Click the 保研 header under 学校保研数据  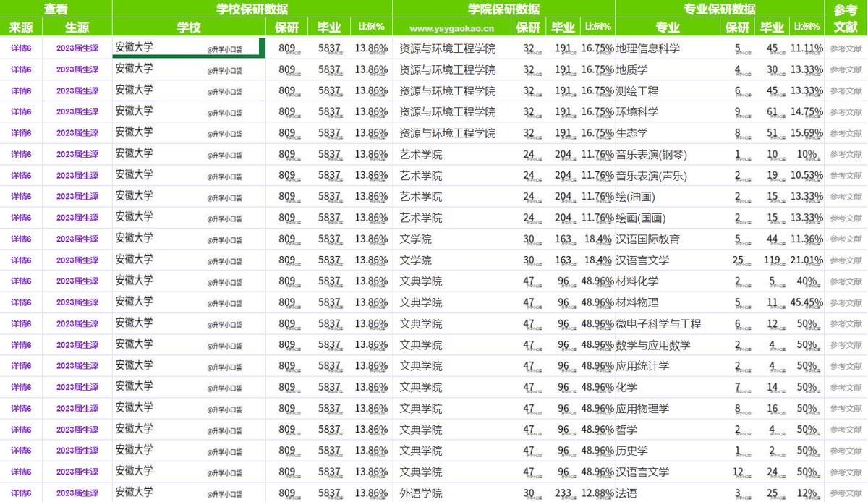click(285, 27)
